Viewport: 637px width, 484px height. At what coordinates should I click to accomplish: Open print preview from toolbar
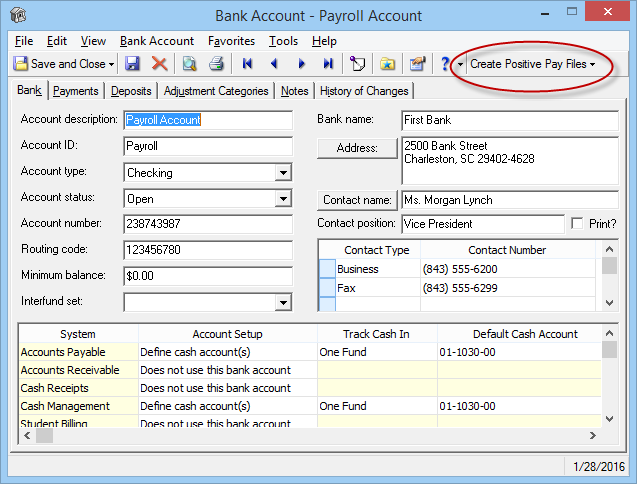tap(190, 64)
